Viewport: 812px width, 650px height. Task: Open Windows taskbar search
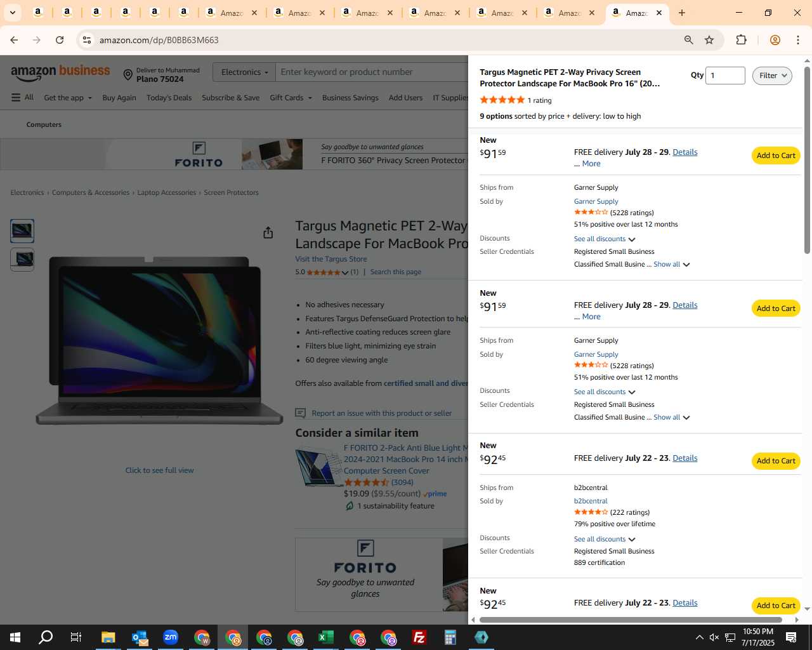coord(46,637)
